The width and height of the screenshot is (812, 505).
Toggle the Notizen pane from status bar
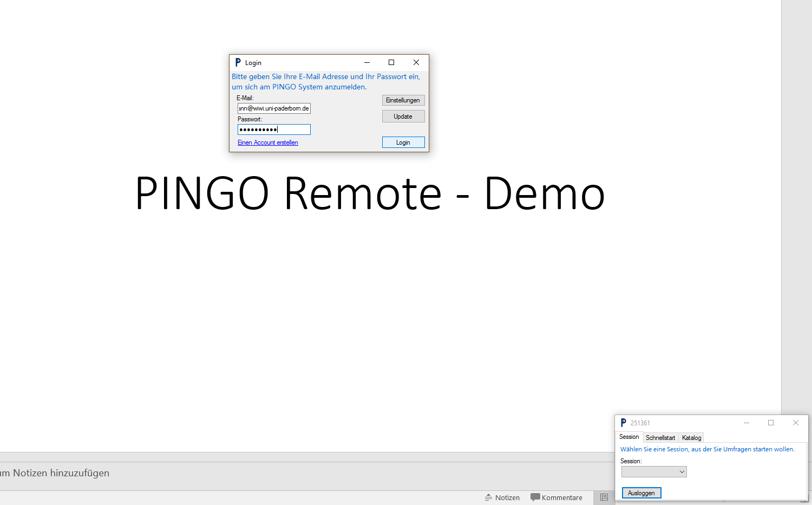tap(502, 497)
